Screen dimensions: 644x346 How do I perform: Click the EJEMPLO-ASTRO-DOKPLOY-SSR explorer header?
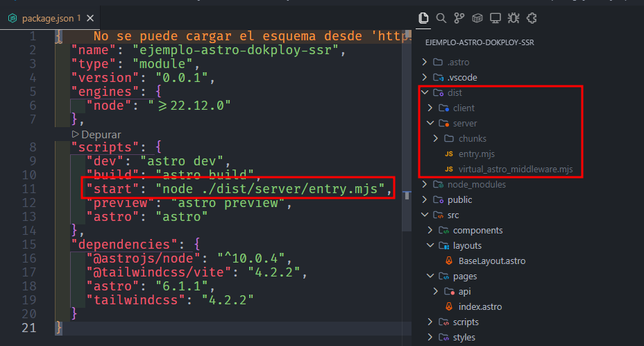point(480,42)
